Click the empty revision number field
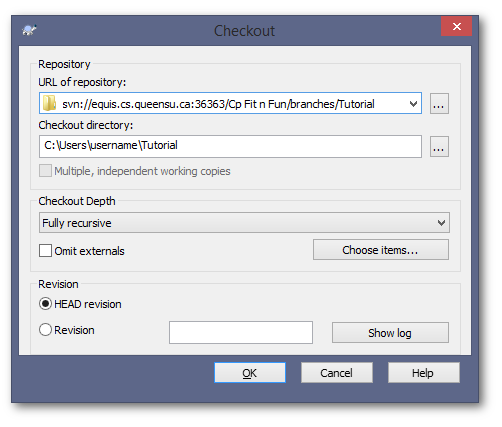Image resolution: width=502 pixels, height=427 pixels. (x=241, y=332)
